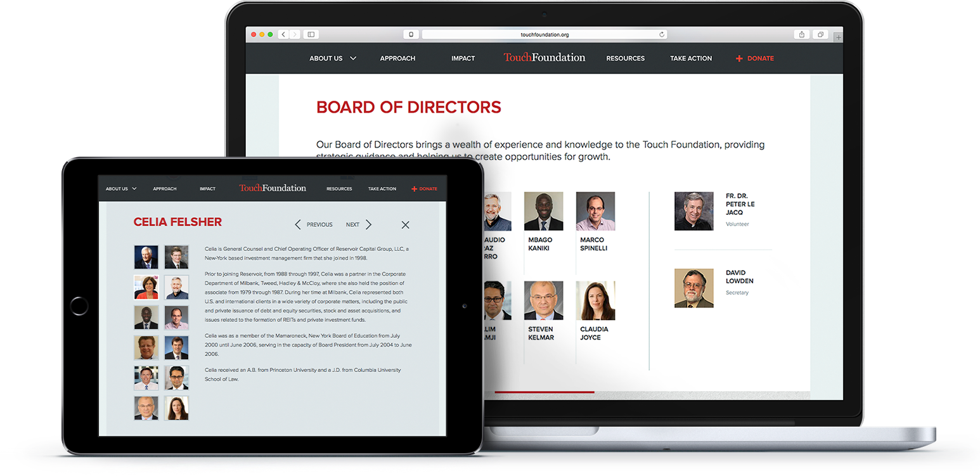Close Celia Felsher bio with X icon
This screenshot has height=476, width=980.
(406, 224)
